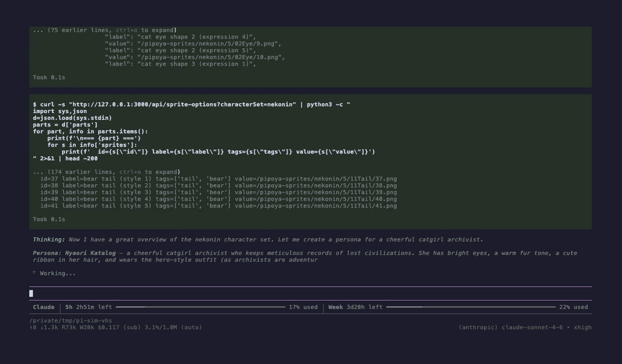The height and width of the screenshot is (364, 622).
Task: Click the 'cat eye shape 2 (expression 5)' label line
Action: point(180,50)
